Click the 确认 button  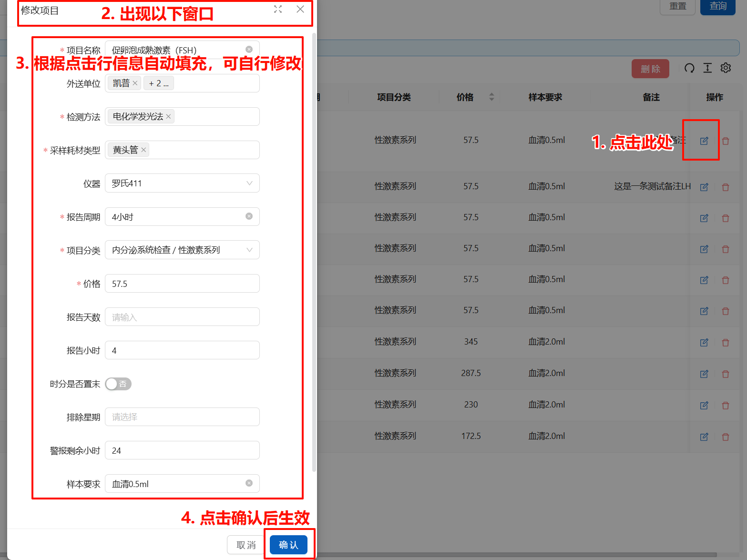288,545
